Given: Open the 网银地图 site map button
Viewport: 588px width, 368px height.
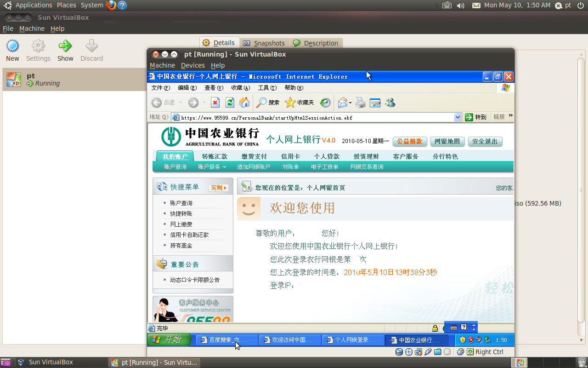Looking at the screenshot, I should (447, 141).
